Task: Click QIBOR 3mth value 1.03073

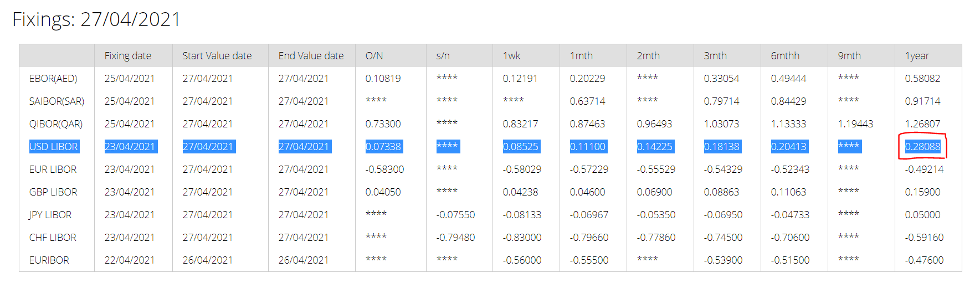Action: click(721, 124)
